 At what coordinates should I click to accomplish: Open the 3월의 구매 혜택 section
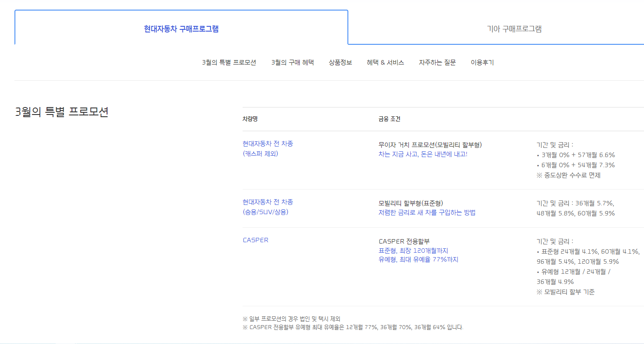pos(293,62)
